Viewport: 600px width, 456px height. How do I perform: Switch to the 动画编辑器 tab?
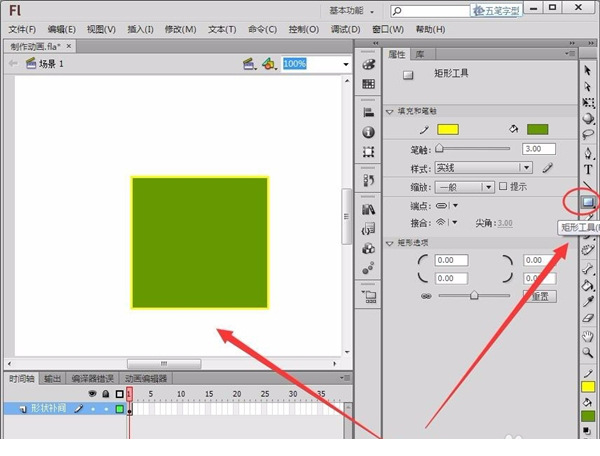click(146, 379)
